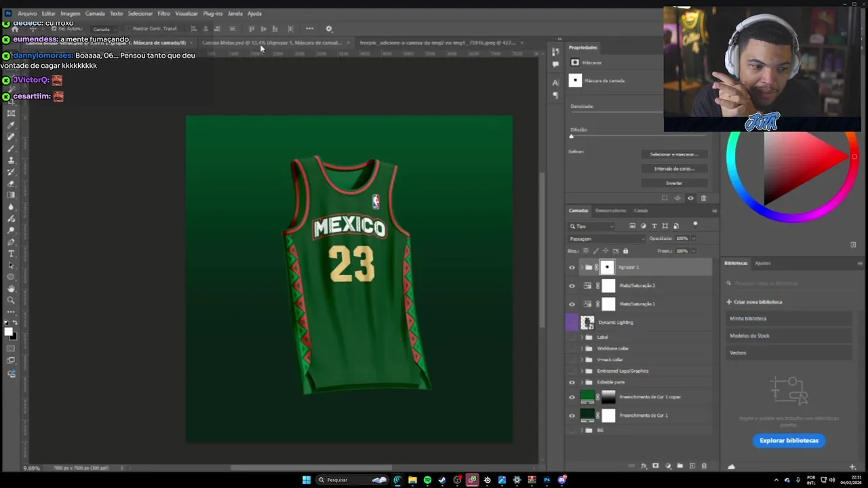Select the Brush tool
Viewport: 868px width, 488px height.
pyautogui.click(x=11, y=148)
